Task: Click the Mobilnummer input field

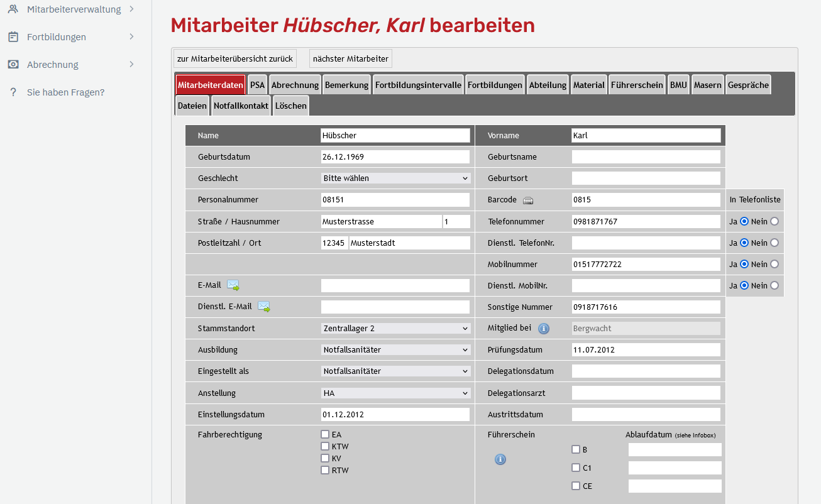Action: click(x=646, y=264)
